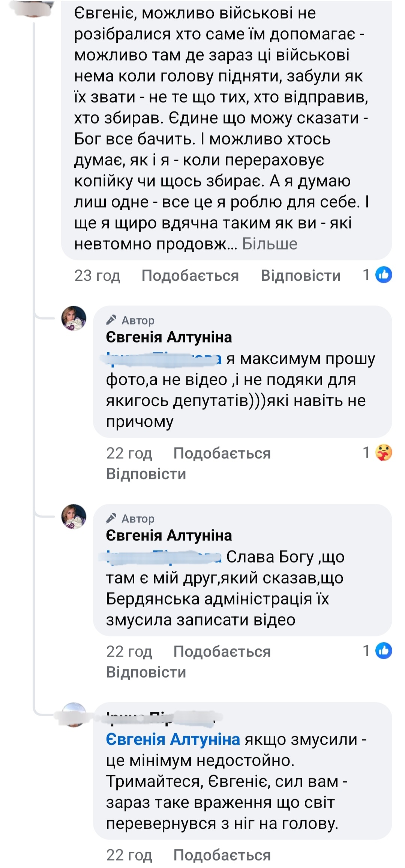
Task: Click the thumbs-up reaction on the Бердянська адміністрація comment
Action: click(x=384, y=651)
